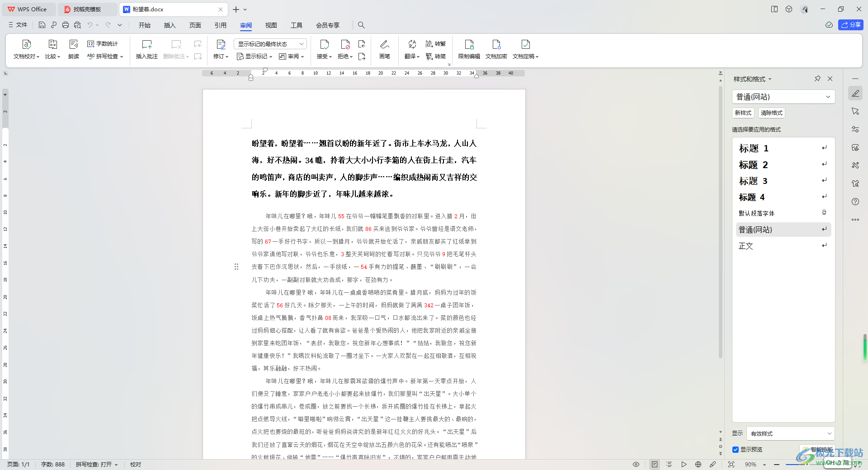This screenshot has width=868, height=470.
Task: Open the 显示标记 dropdown
Action: (255, 56)
